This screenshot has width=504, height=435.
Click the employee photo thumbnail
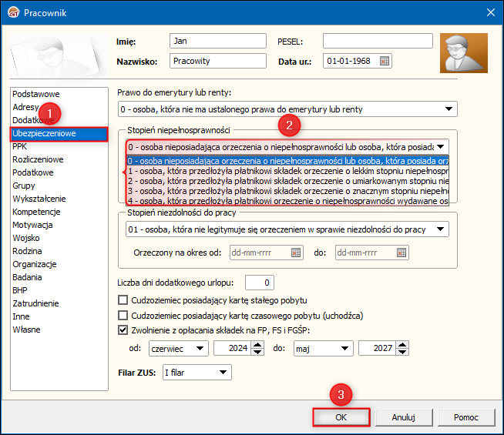click(464, 53)
